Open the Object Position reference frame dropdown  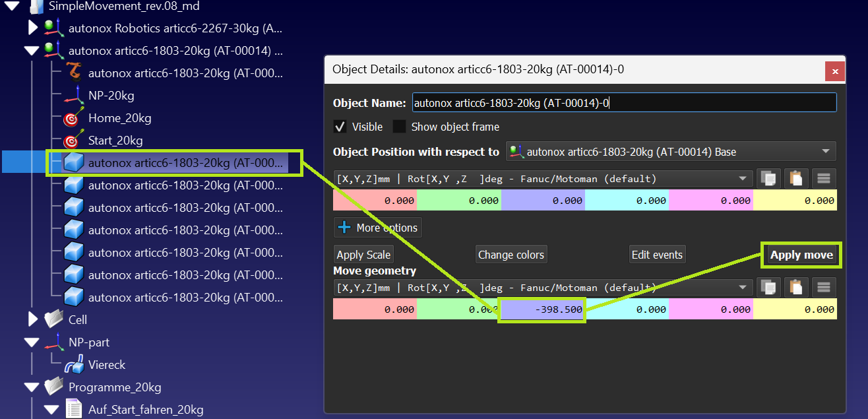pos(671,151)
